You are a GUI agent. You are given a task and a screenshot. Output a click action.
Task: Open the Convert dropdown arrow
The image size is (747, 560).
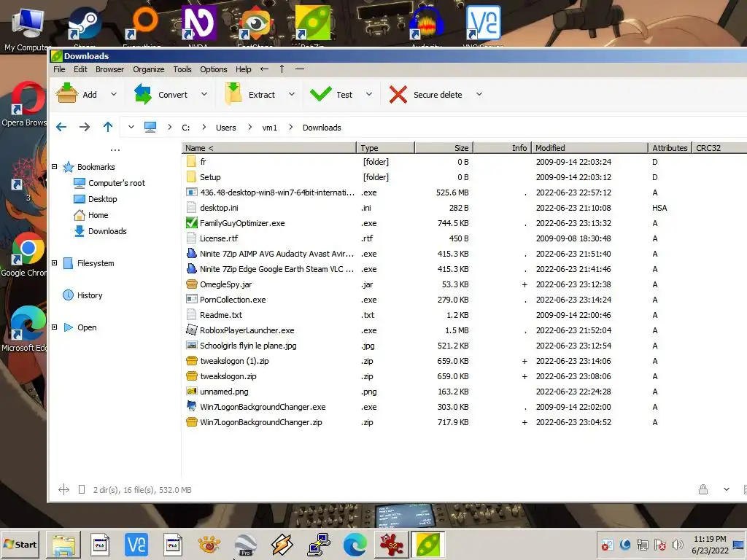(x=204, y=94)
